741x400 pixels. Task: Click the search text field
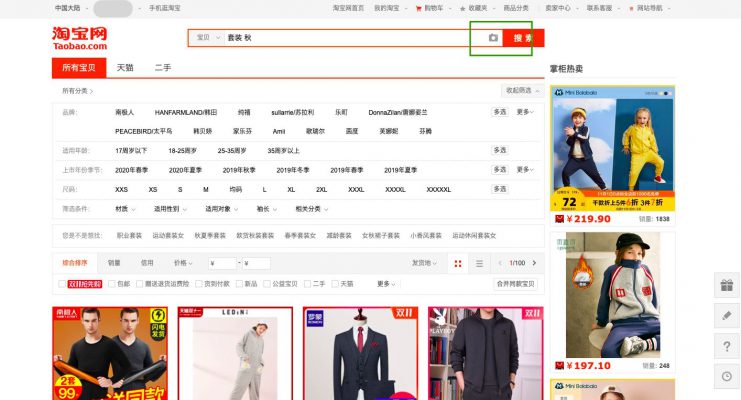(x=354, y=38)
